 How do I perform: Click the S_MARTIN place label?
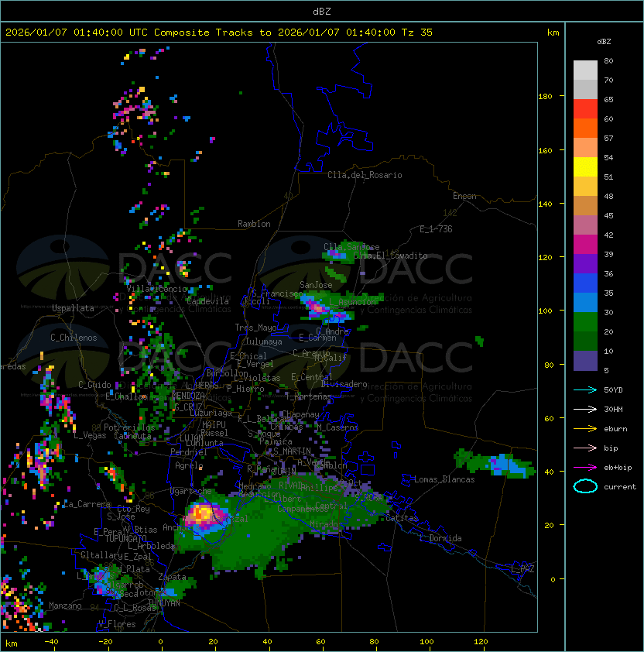pos(292,451)
